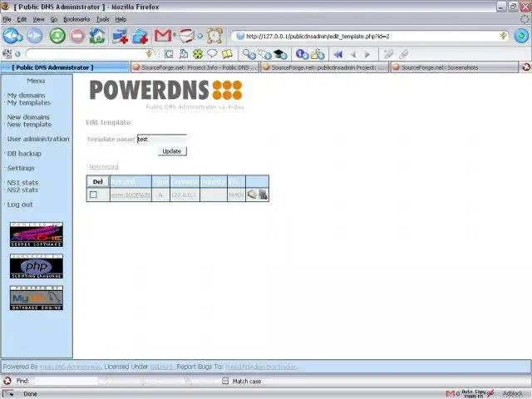The width and height of the screenshot is (532, 399).
Task: Open the search bar dropdown arrow
Action: click(149, 53)
